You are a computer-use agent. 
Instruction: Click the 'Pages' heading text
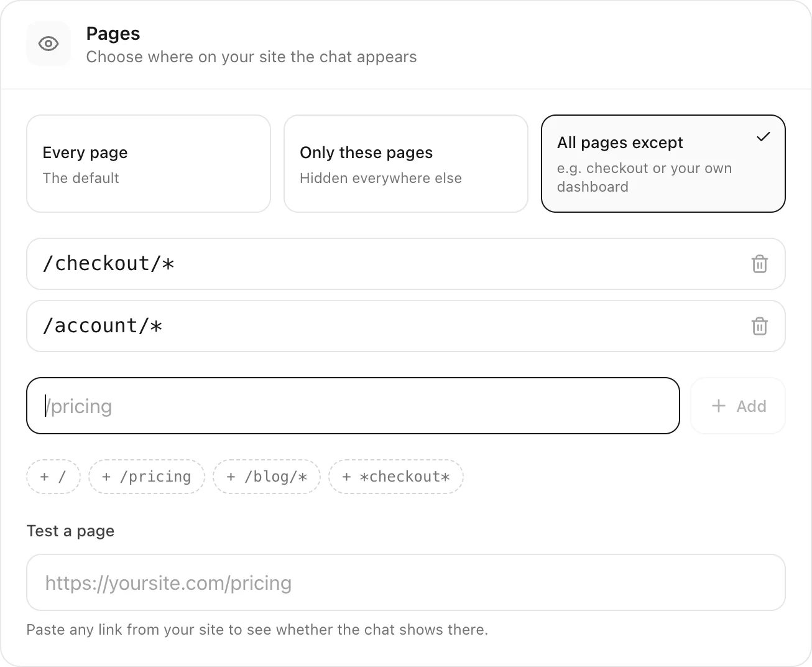pyautogui.click(x=113, y=34)
